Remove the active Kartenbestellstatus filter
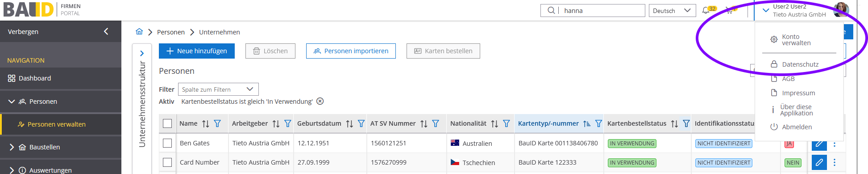868x174 pixels. (x=320, y=101)
